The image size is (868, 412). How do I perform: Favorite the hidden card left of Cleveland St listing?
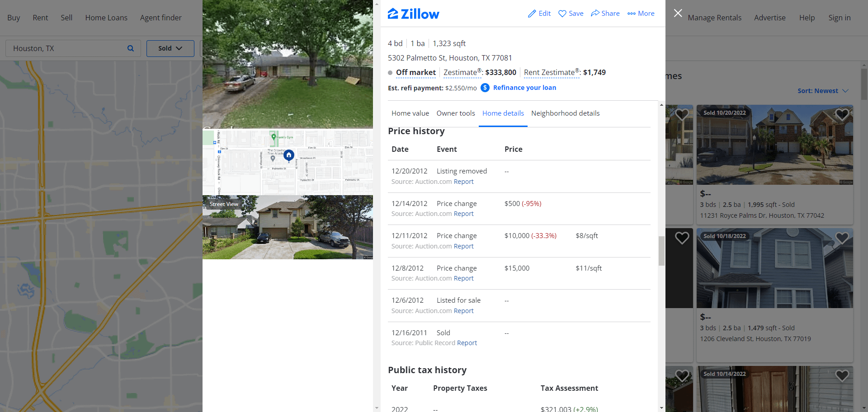click(682, 238)
